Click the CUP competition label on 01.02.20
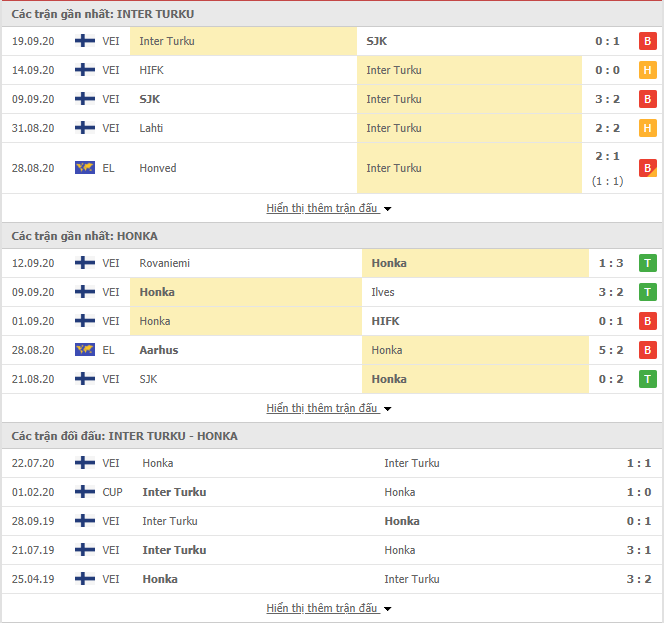The image size is (664, 623). [112, 492]
